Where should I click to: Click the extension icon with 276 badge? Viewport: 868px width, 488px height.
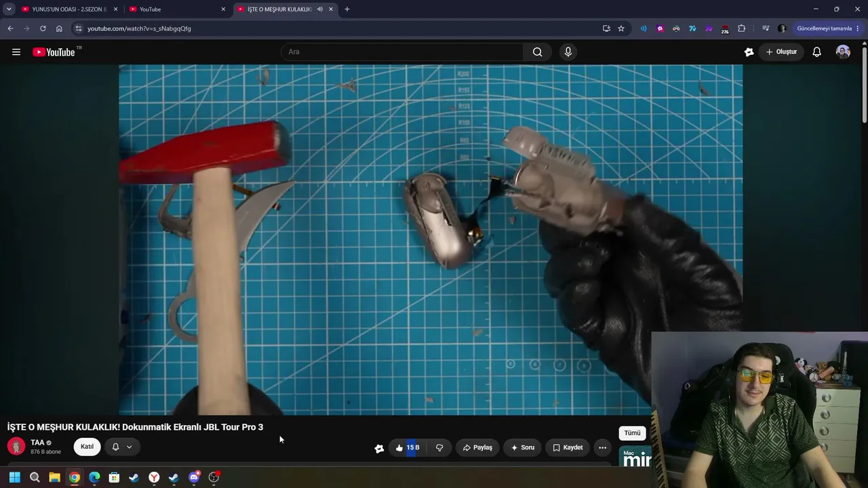click(725, 29)
